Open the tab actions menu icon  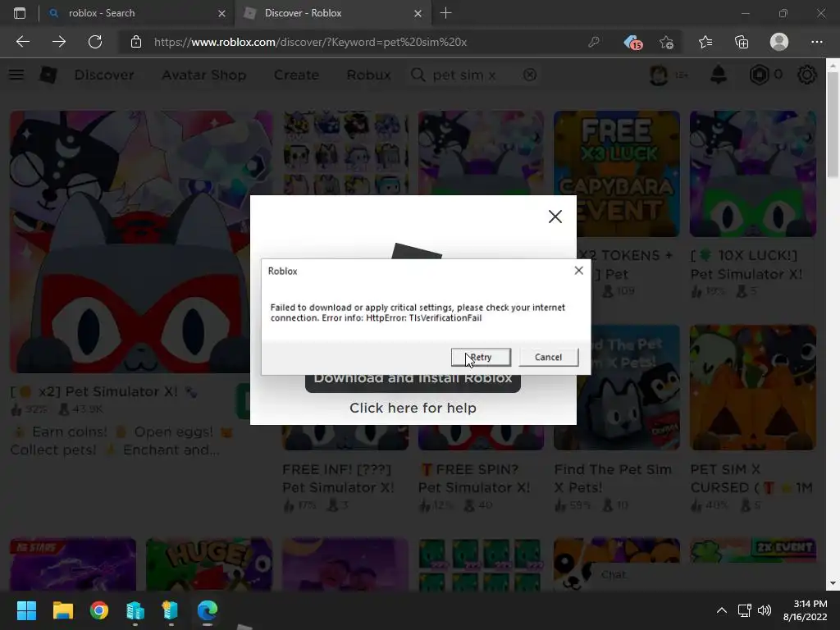pos(20,13)
